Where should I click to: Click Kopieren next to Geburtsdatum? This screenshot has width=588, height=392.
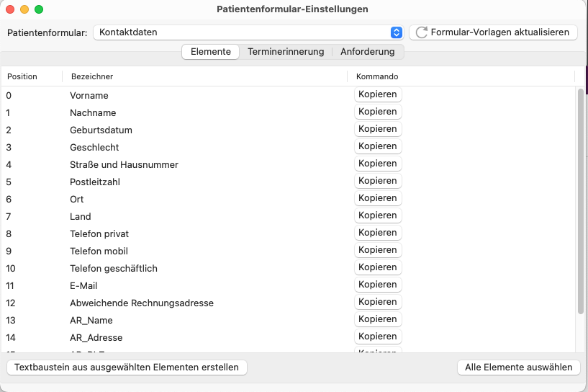click(x=378, y=129)
